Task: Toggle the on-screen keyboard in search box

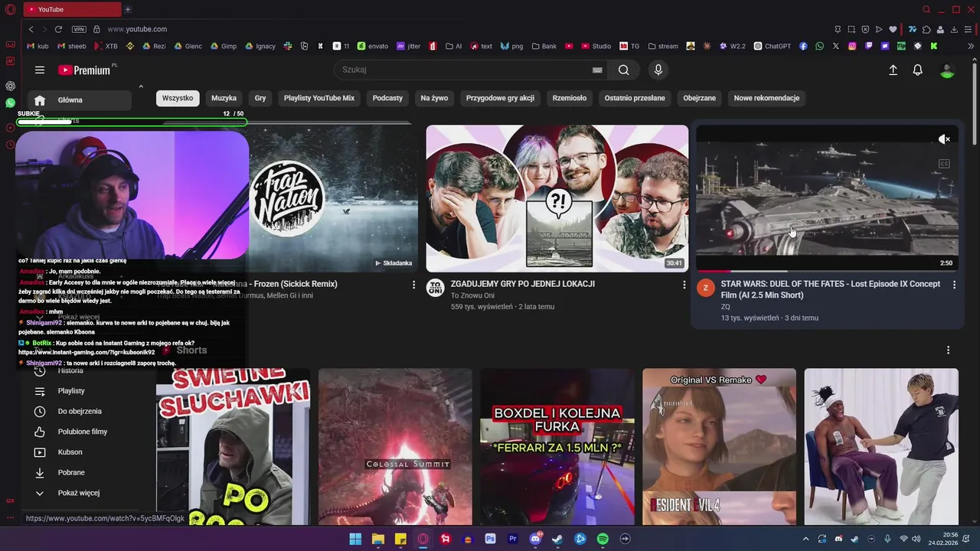Action: coord(597,70)
